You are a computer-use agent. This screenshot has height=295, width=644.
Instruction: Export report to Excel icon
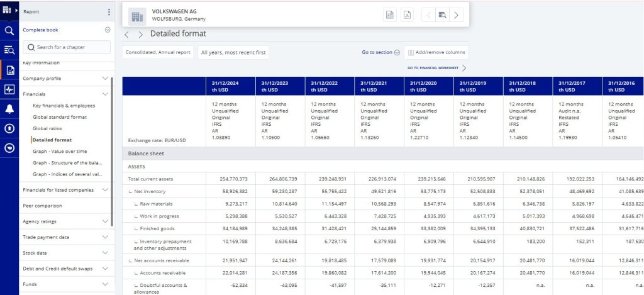[x=390, y=15]
